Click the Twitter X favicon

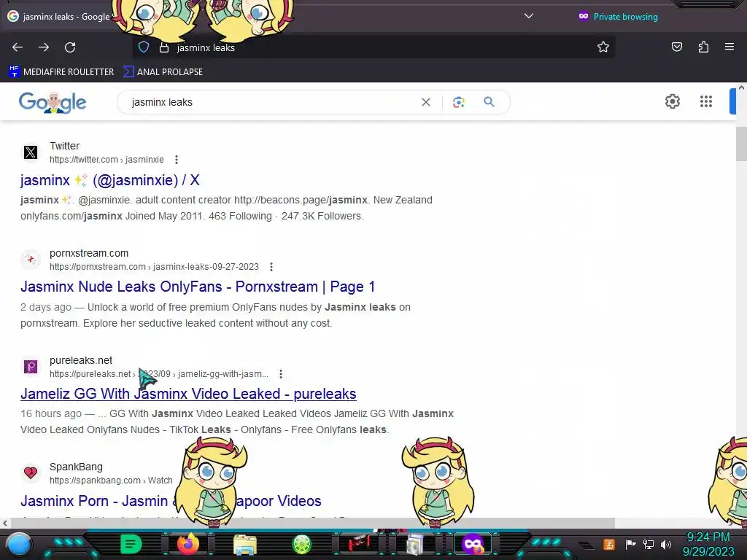tap(31, 152)
